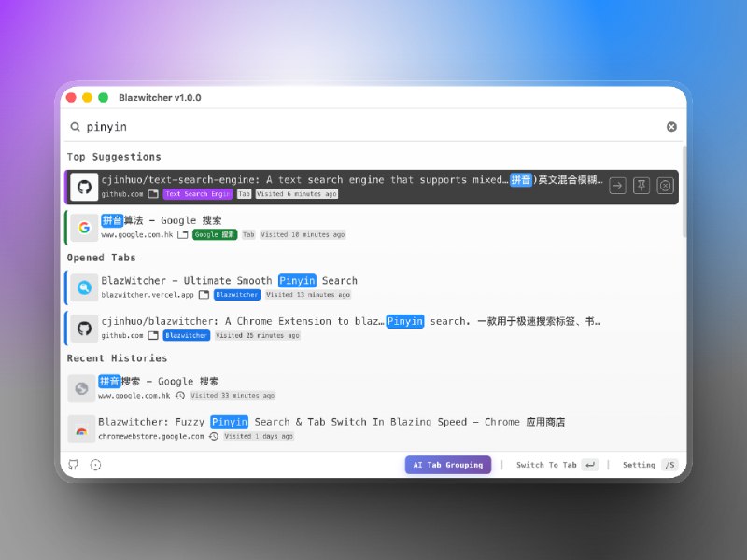This screenshot has width=747, height=560.
Task: Open the GitHub icon at bottom left
Action: point(73,465)
